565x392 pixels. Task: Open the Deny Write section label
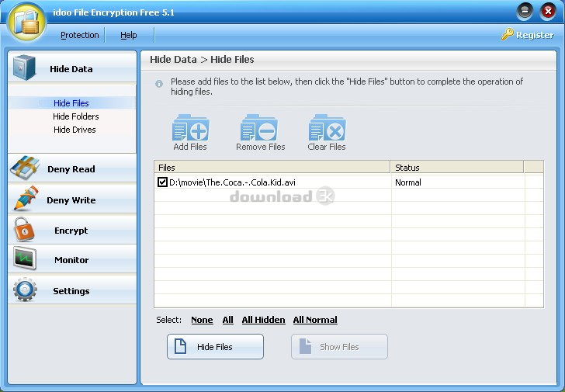[x=71, y=200]
